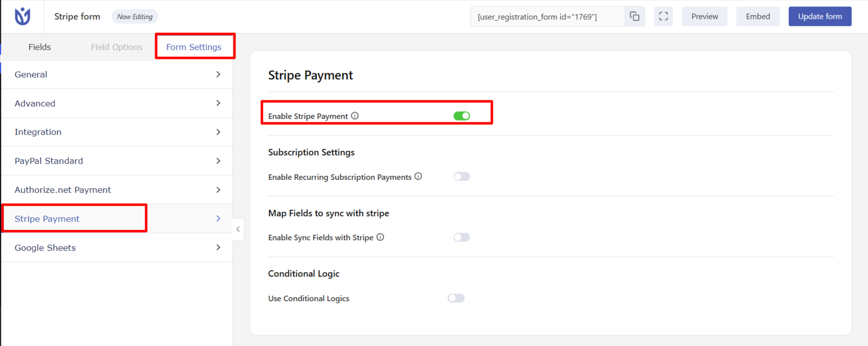Open Advanced settings menu item
This screenshot has height=346, width=868.
pos(117,103)
